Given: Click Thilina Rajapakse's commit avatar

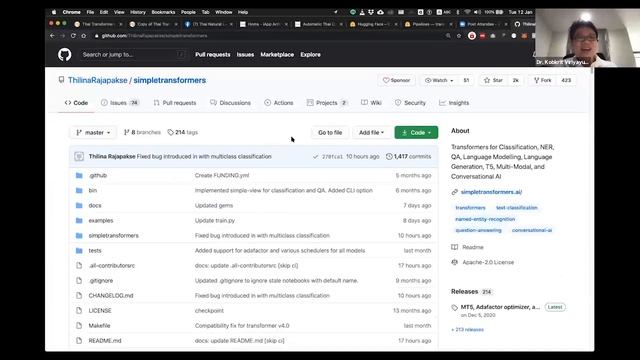Looking at the screenshot, I should coord(79,156).
